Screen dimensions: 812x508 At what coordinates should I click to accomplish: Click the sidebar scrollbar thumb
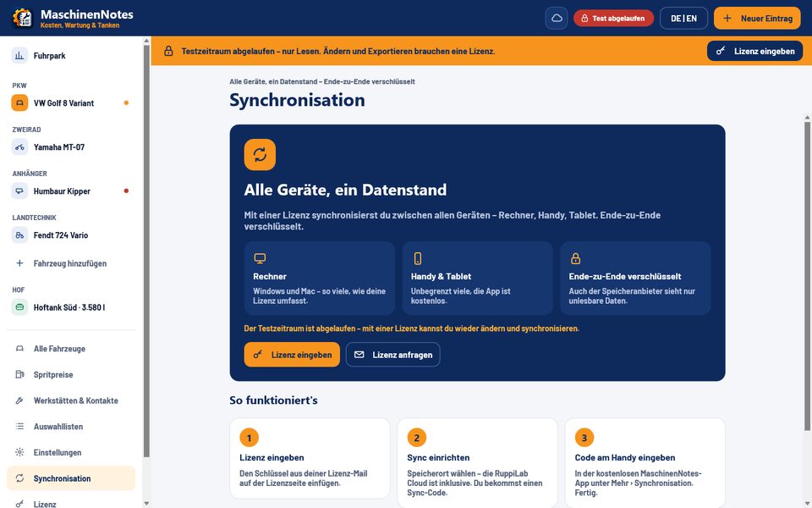pyautogui.click(x=146, y=251)
